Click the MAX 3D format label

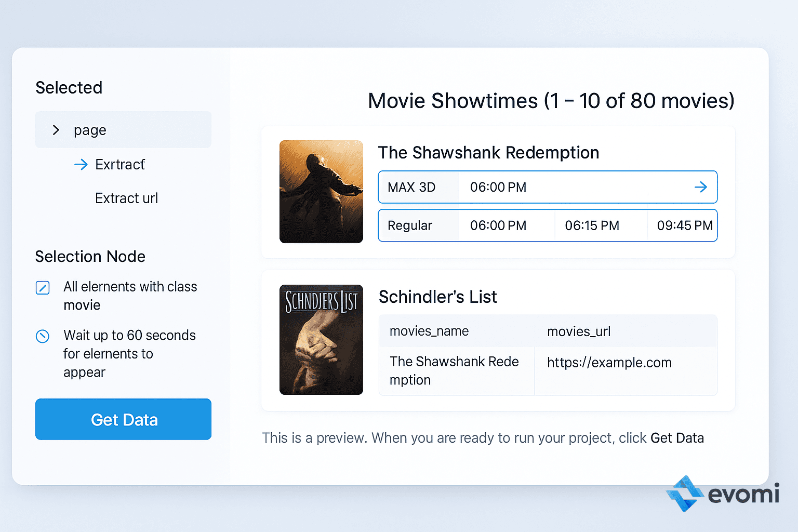411,187
